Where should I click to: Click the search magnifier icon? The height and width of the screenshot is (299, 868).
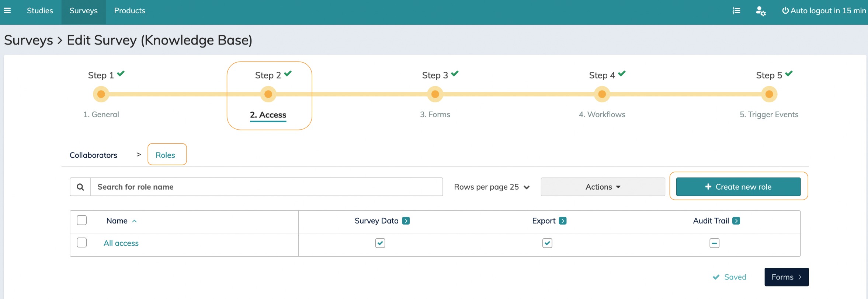80,187
